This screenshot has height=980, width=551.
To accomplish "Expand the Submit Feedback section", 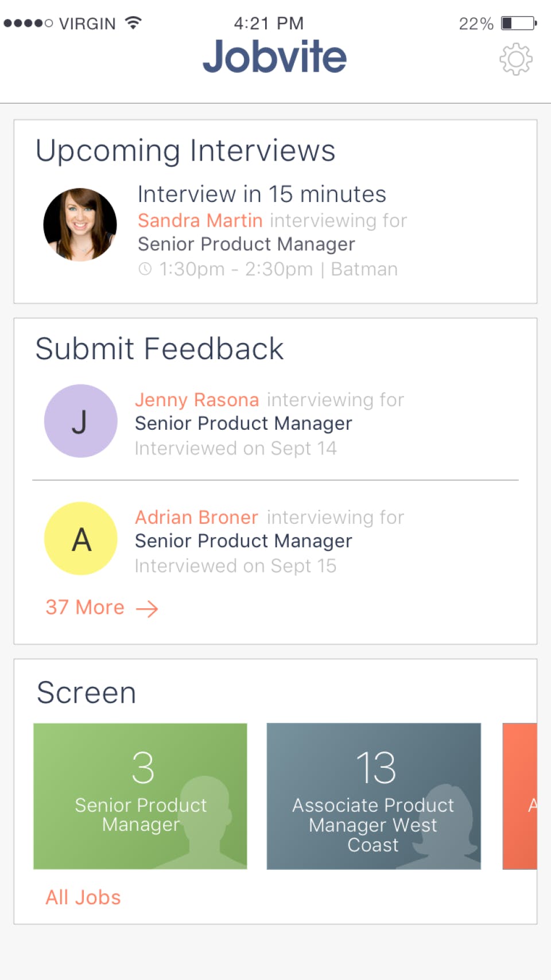I will [x=160, y=348].
